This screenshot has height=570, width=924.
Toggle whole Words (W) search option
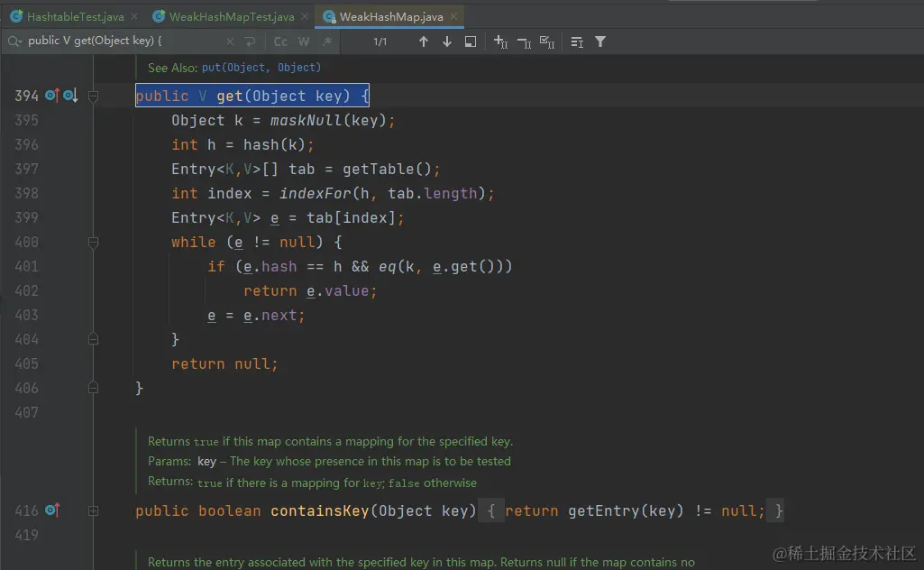click(x=304, y=41)
